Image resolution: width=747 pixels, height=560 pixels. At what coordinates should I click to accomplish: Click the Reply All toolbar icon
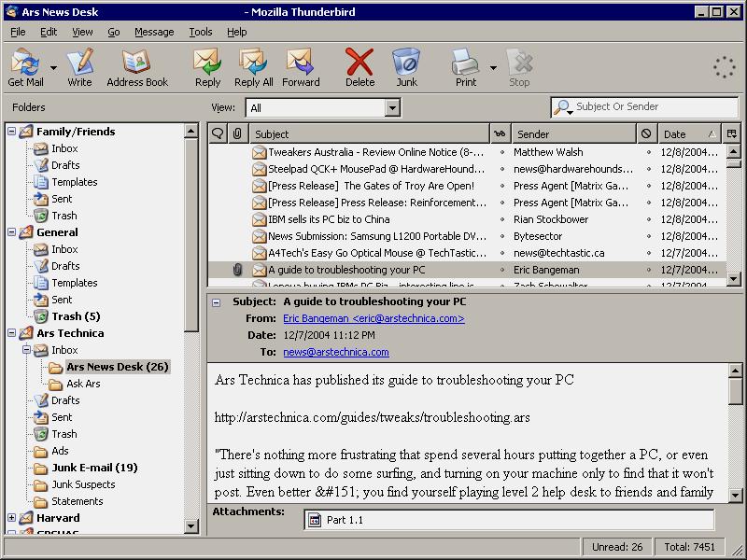point(253,63)
